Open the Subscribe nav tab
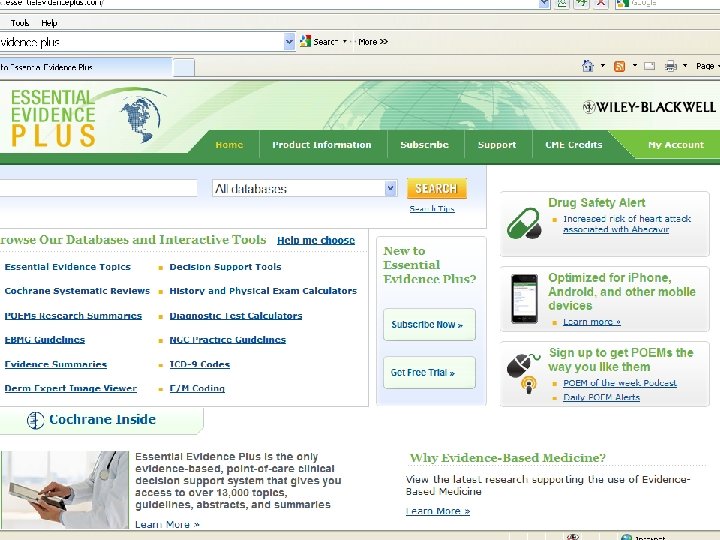Screen dimensions: 720x540 coord(424,145)
